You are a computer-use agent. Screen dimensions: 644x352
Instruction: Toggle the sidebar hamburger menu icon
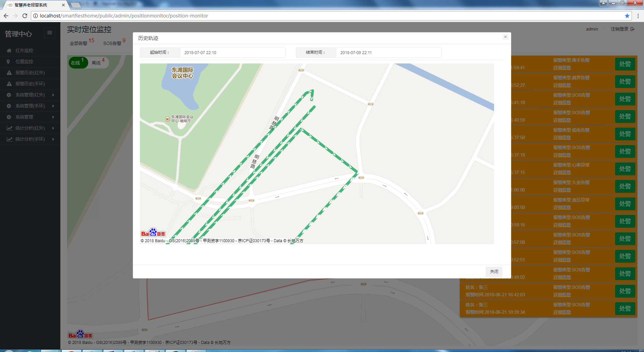(x=50, y=33)
